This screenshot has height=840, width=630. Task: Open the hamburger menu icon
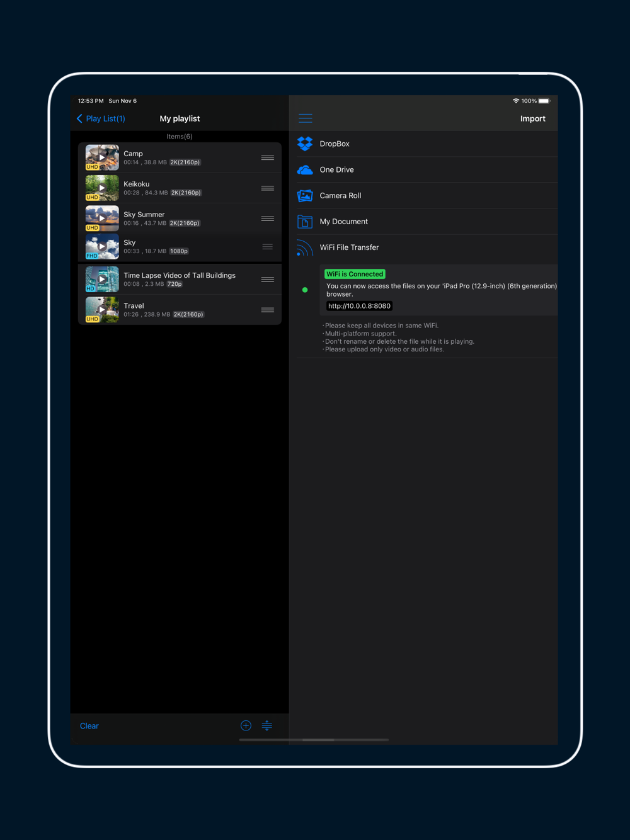[306, 118]
